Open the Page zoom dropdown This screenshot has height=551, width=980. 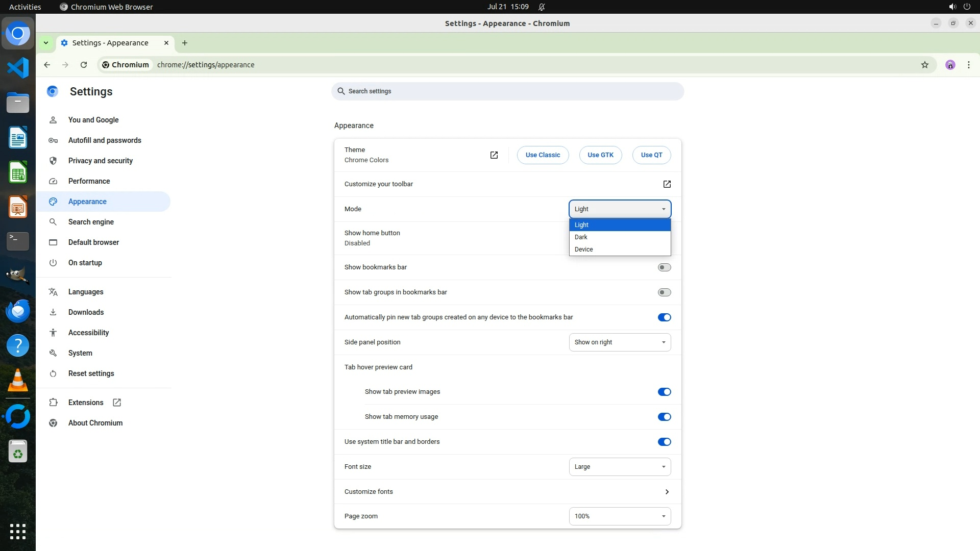[x=620, y=516]
